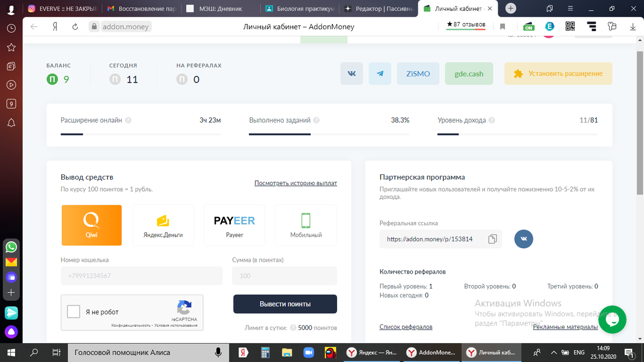
Task: Click the referral link text field
Action: (x=441, y=239)
